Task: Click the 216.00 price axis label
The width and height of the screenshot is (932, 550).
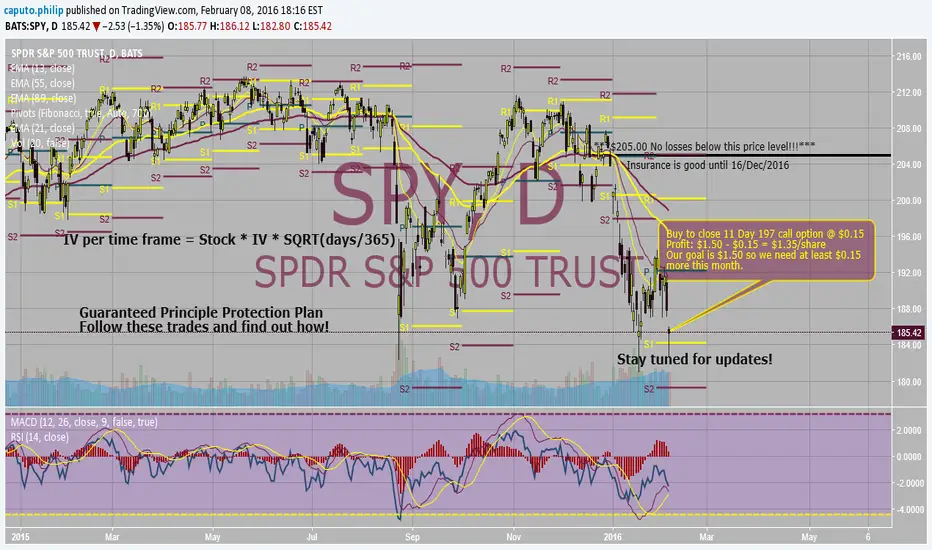Action: point(909,56)
